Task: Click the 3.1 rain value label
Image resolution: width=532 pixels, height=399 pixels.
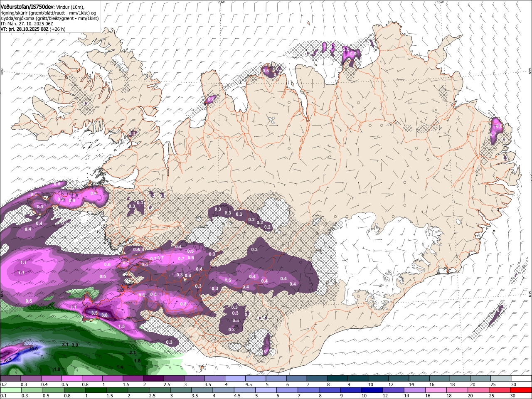Action: coord(65,345)
